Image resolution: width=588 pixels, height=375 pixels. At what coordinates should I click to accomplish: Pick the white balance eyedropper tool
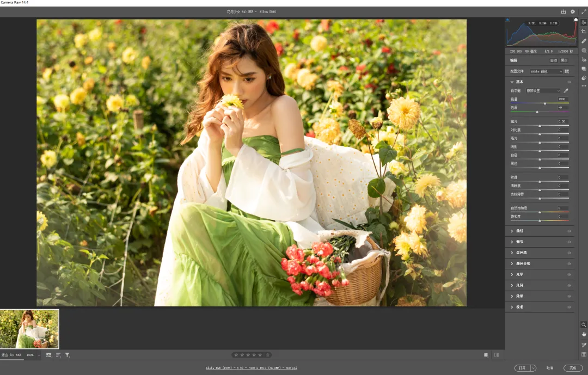pyautogui.click(x=566, y=91)
